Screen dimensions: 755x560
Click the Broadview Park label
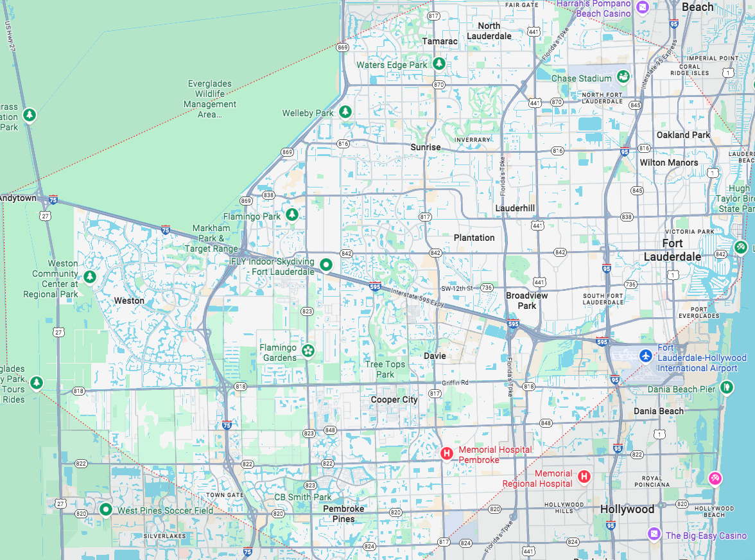(526, 301)
